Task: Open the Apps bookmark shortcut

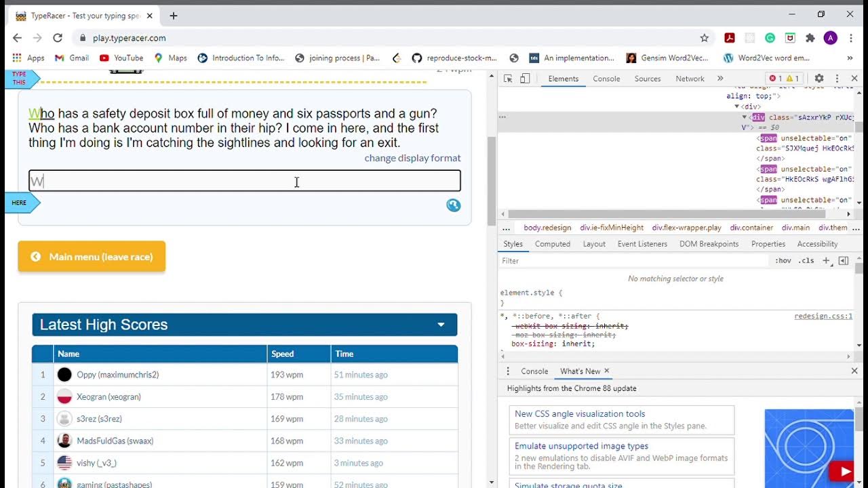Action: tap(28, 58)
